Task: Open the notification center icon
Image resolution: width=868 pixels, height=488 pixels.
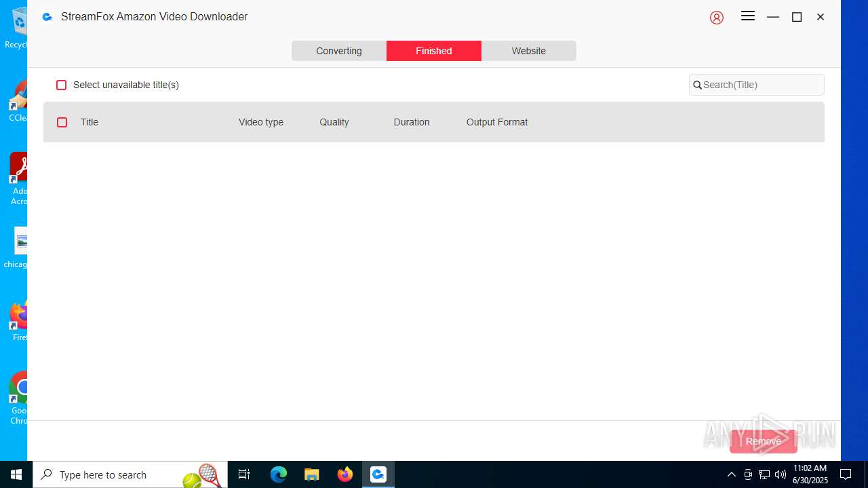Action: click(846, 474)
